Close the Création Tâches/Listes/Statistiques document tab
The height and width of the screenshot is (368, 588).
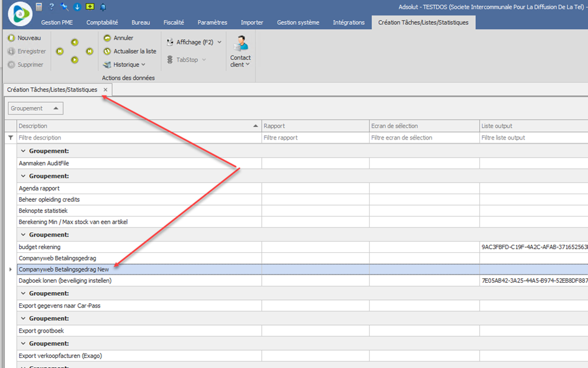tap(105, 90)
